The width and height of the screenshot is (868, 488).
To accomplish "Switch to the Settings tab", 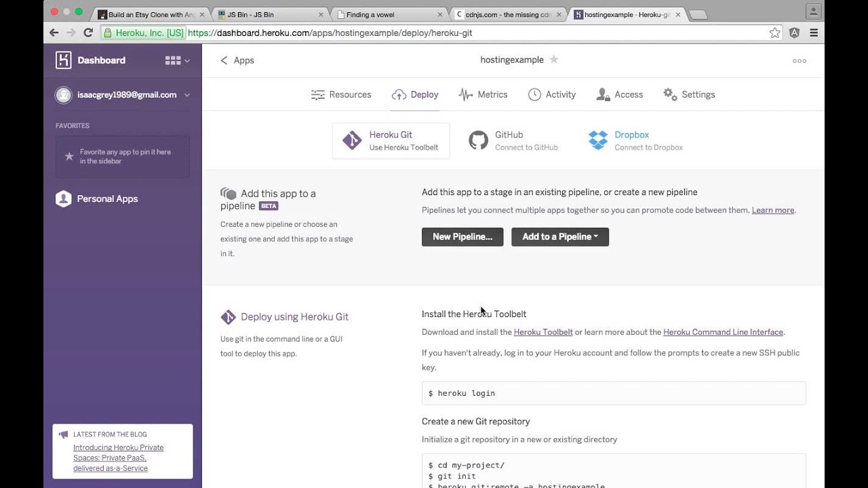I will (689, 94).
